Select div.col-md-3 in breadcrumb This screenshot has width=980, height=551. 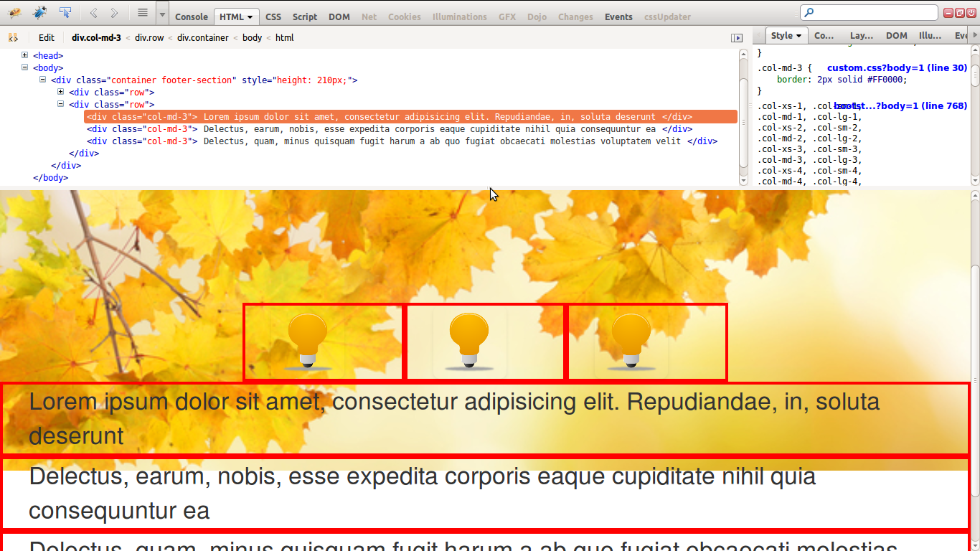(96, 38)
